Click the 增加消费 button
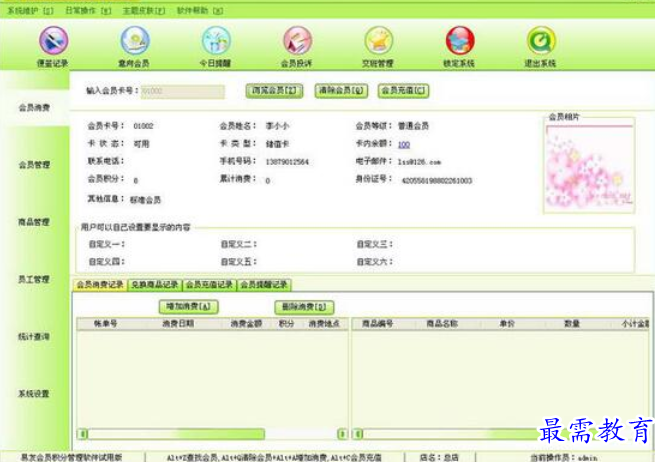Image resolution: width=661 pixels, height=462 pixels. click(188, 306)
